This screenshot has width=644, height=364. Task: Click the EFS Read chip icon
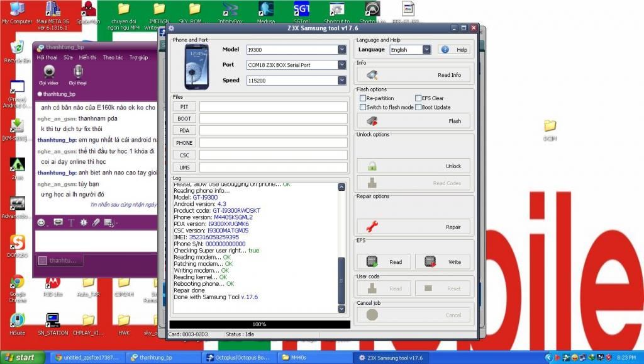[x=372, y=261]
